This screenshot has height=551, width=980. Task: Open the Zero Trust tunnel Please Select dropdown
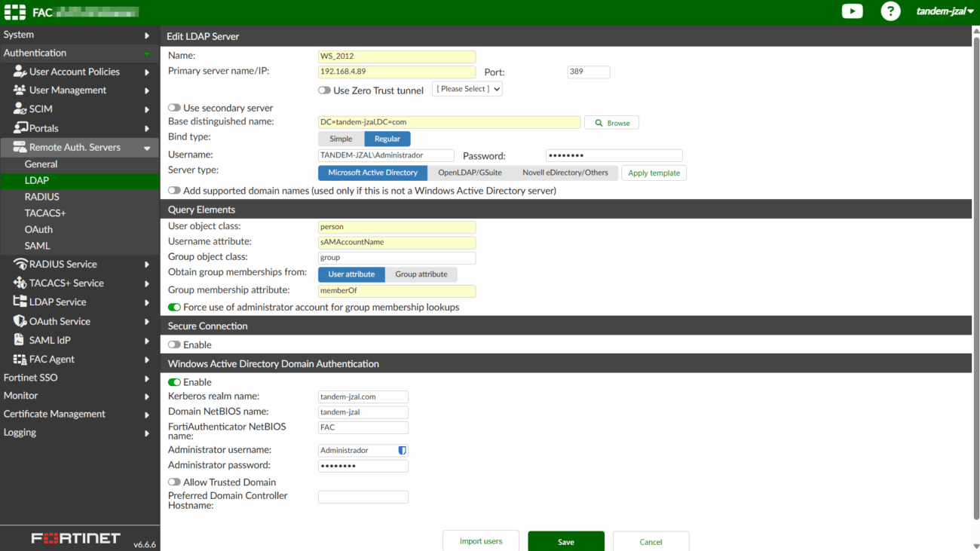pyautogui.click(x=467, y=88)
